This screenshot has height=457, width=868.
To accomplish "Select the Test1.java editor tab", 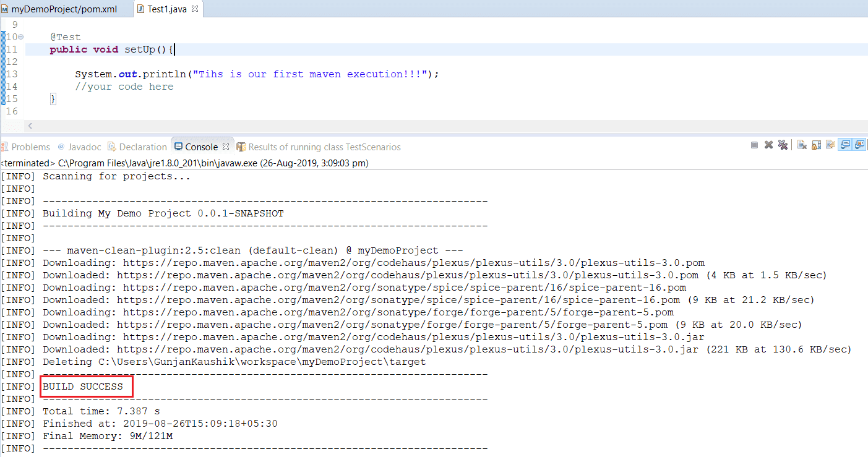I will click(x=168, y=9).
